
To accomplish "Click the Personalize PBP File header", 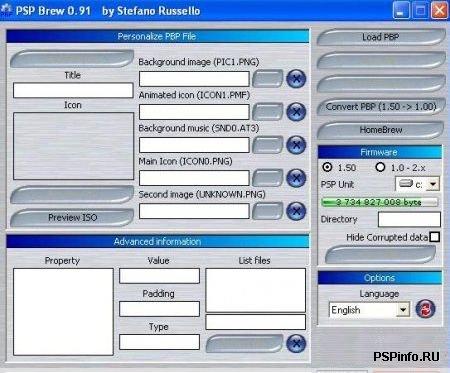I will point(158,36).
